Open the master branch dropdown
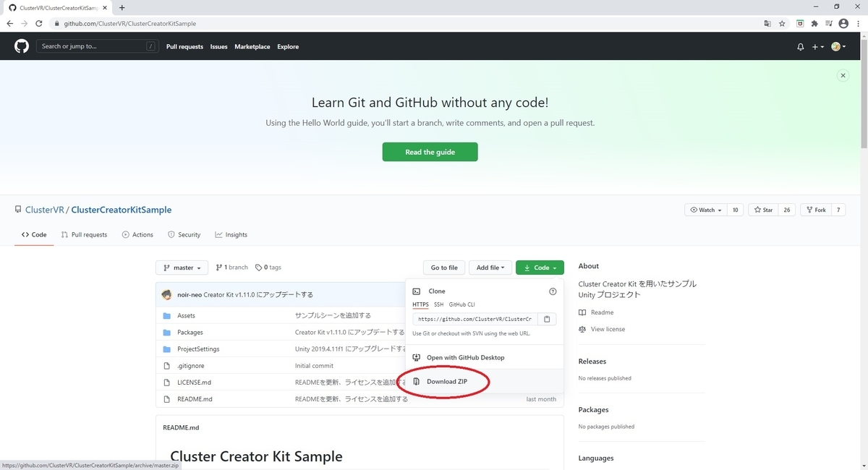This screenshot has width=868, height=470. click(182, 268)
